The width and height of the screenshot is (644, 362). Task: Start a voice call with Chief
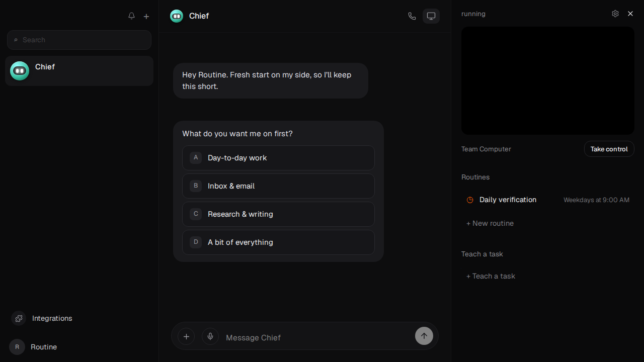[412, 16]
